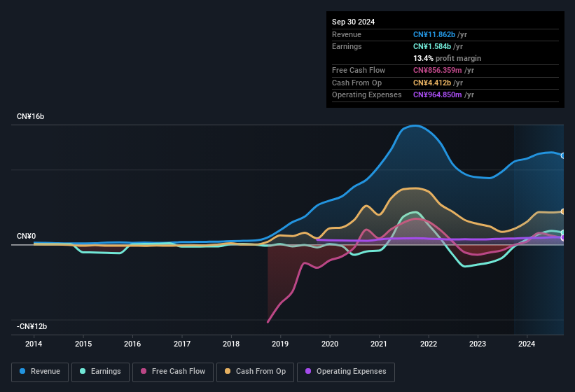Select the 2024 x-axis label
575x392 pixels.
527,344
